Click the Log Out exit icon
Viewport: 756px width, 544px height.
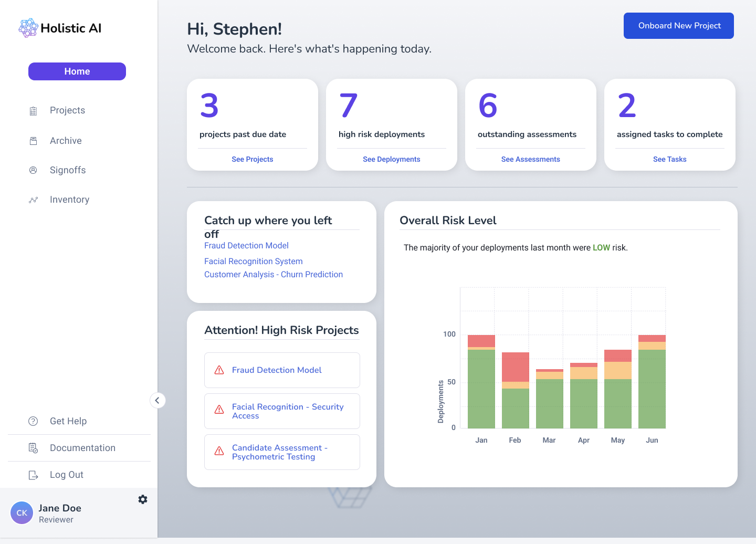tap(33, 475)
